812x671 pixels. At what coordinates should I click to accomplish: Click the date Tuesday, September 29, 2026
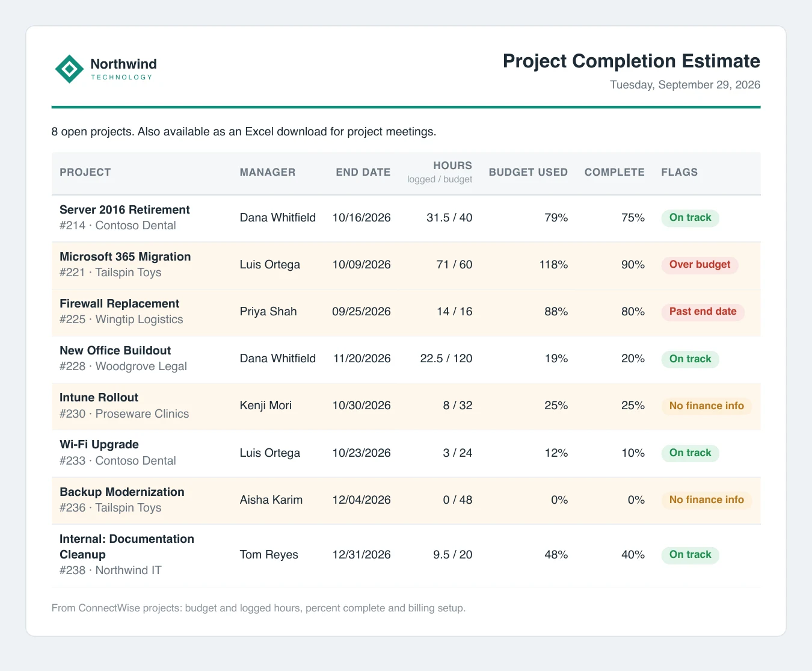coord(685,85)
